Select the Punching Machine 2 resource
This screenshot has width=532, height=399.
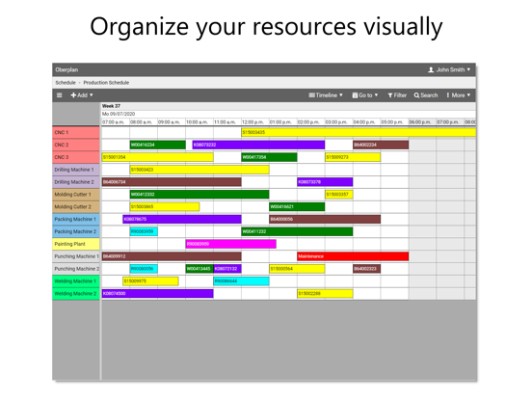pos(76,269)
